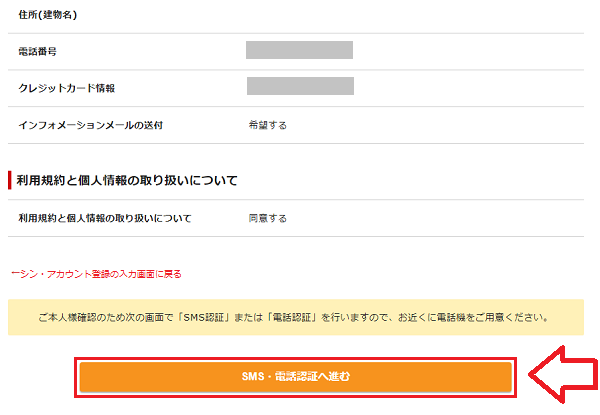Click the red arrow pointing at the button

561,376
